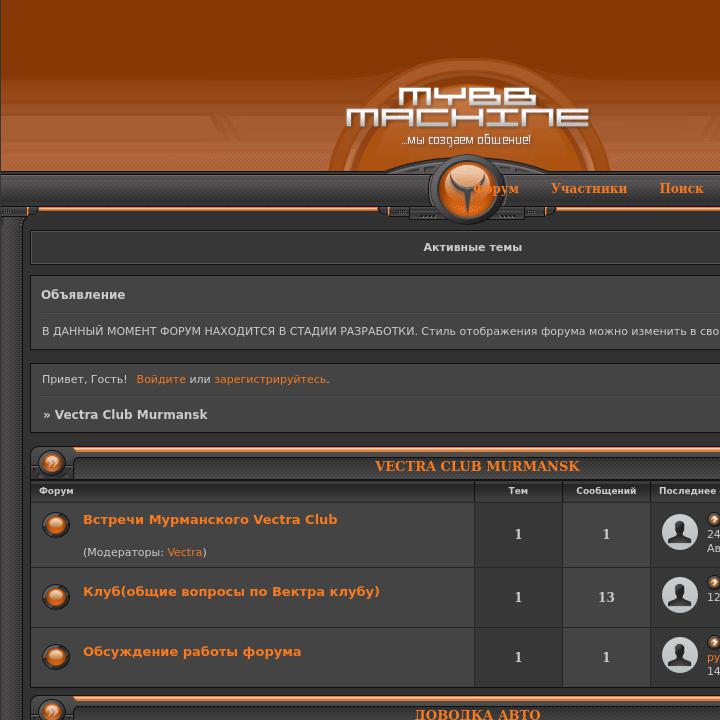Click the ДОВОДКА АВТО category title
This screenshot has height=720, width=720.
point(477,714)
